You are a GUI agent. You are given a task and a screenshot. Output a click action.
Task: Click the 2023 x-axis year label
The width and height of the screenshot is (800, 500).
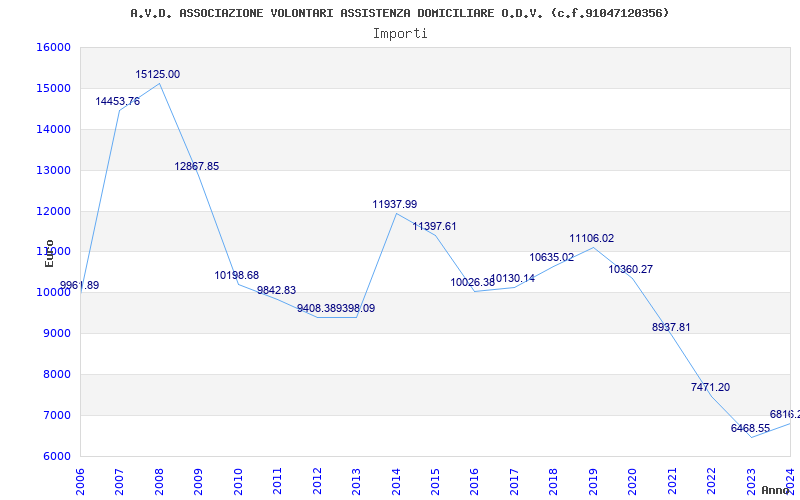coord(751,481)
